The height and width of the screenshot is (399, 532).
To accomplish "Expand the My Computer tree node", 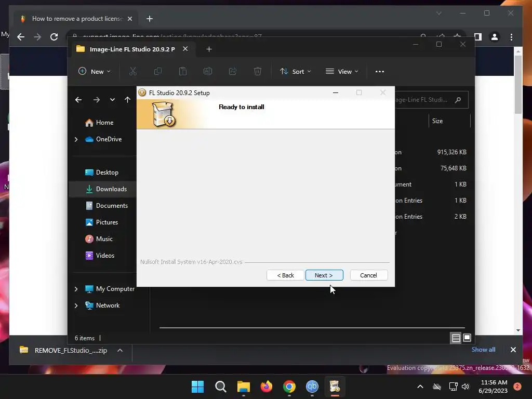I will coord(76,289).
